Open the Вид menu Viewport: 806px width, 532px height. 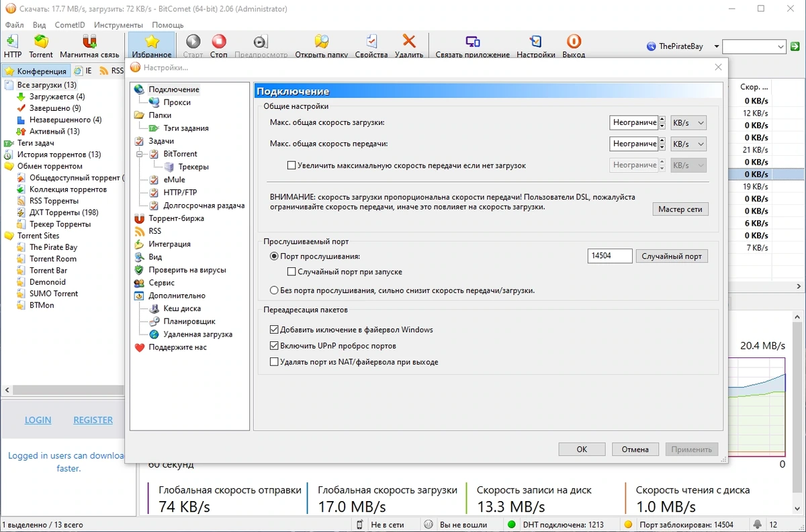(39, 25)
